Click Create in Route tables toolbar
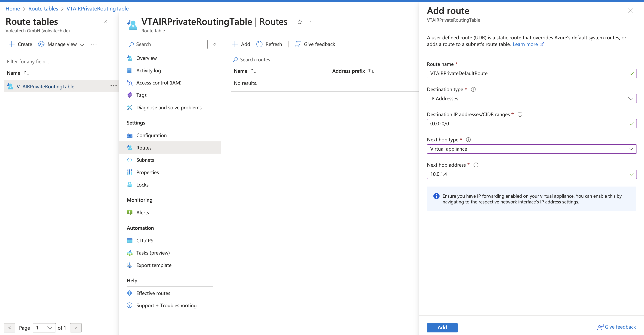This screenshot has height=335, width=644. [20, 44]
